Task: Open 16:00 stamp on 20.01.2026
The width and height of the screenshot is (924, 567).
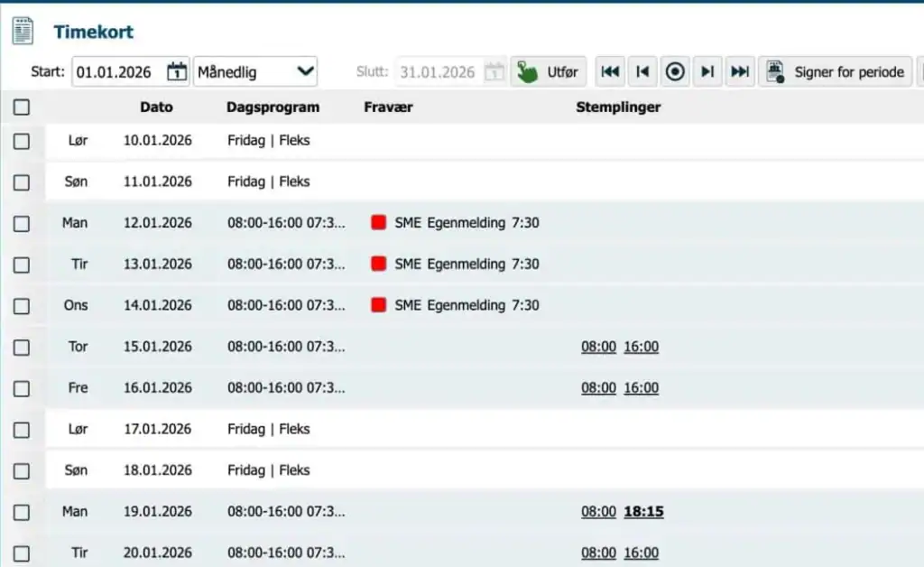Action: 642,553
